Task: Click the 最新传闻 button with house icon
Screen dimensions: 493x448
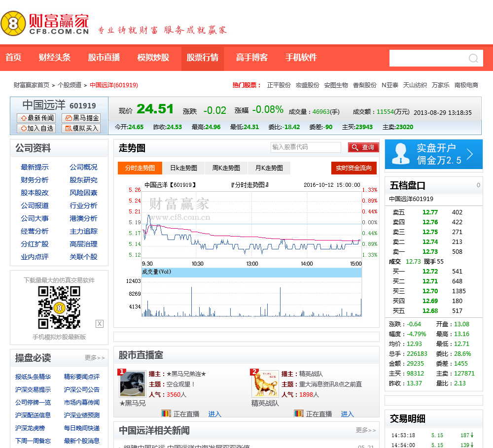Action: click(36, 118)
